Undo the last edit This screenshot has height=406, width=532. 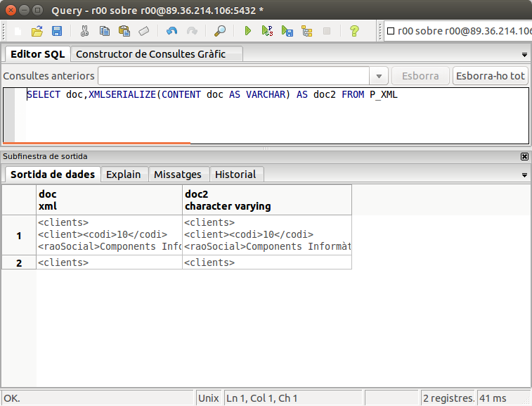coord(171,31)
